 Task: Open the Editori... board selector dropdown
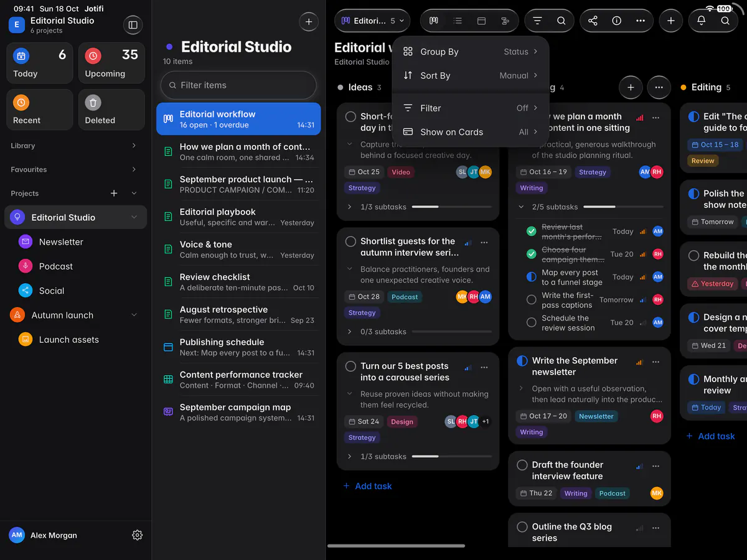click(x=372, y=21)
